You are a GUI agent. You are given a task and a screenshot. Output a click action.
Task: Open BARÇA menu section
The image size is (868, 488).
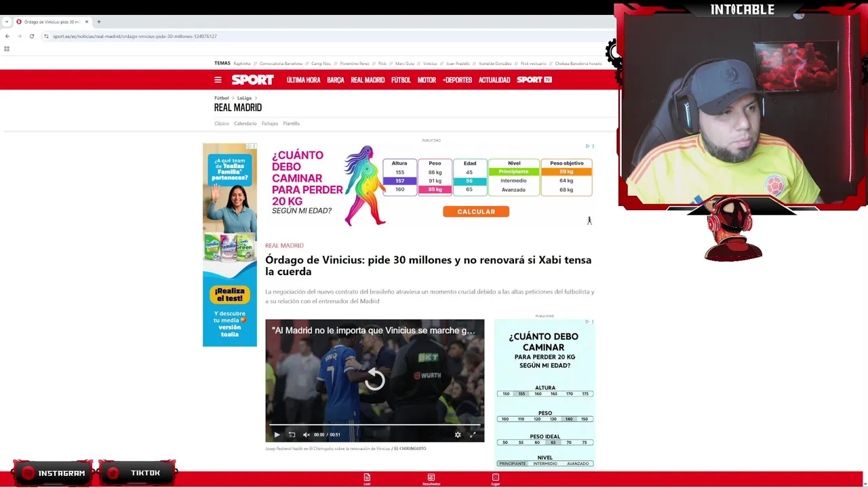(x=336, y=80)
